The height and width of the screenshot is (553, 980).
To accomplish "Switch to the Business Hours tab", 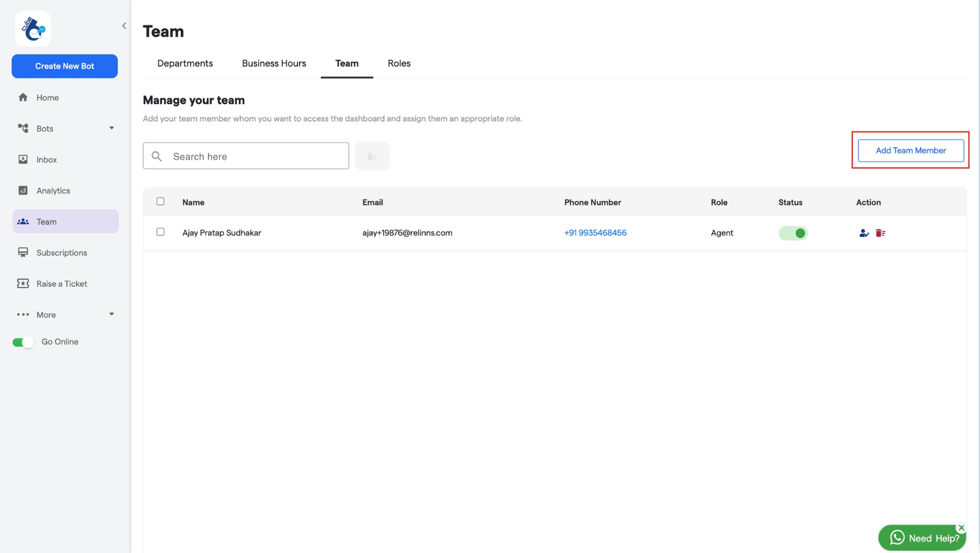I will pyautogui.click(x=274, y=63).
